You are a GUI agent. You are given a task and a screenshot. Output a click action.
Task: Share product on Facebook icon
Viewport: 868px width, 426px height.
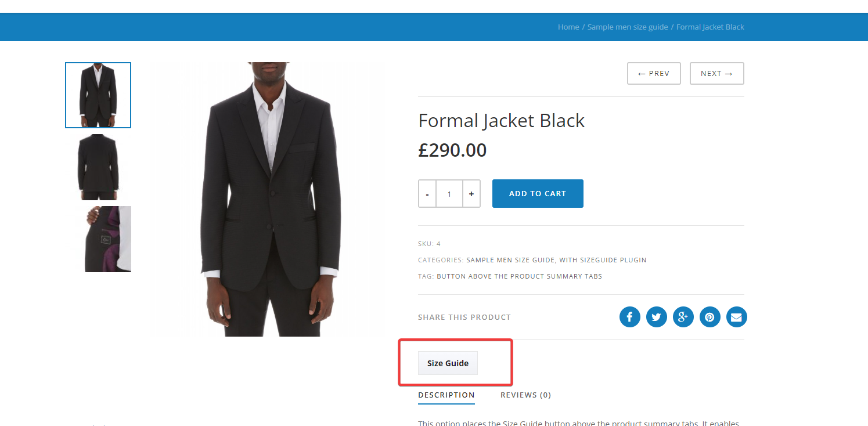pos(629,317)
